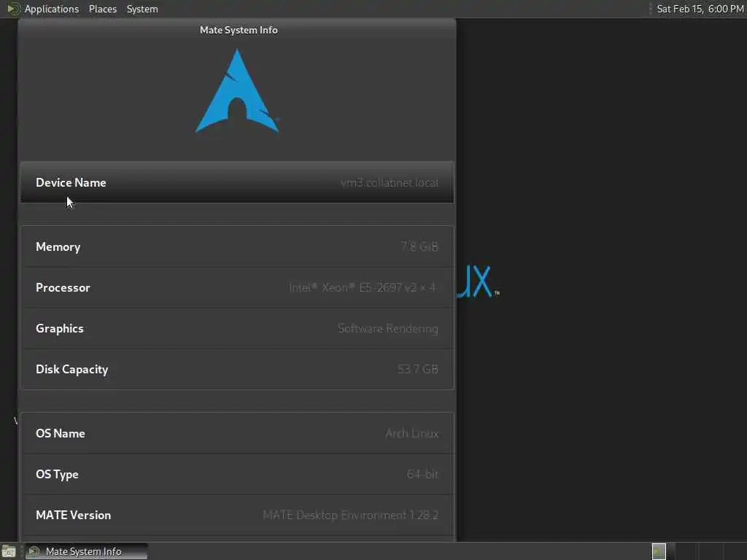This screenshot has height=560, width=747.
Task: Open the Places menu
Action: point(102,9)
